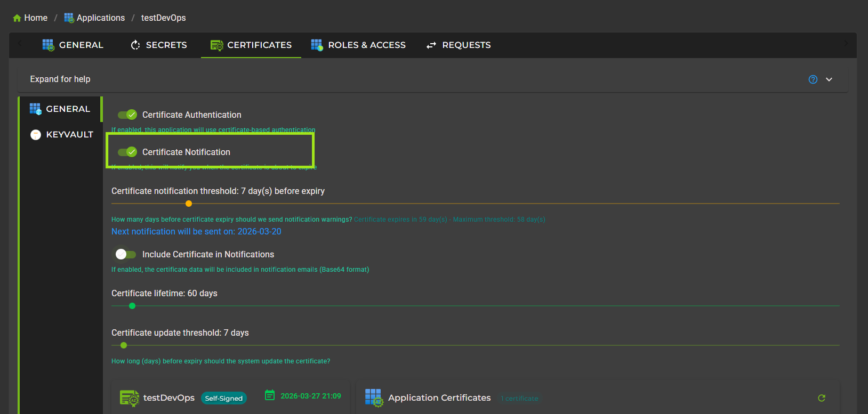The width and height of the screenshot is (868, 414).
Task: Click the system update certificate question text
Action: (x=221, y=361)
